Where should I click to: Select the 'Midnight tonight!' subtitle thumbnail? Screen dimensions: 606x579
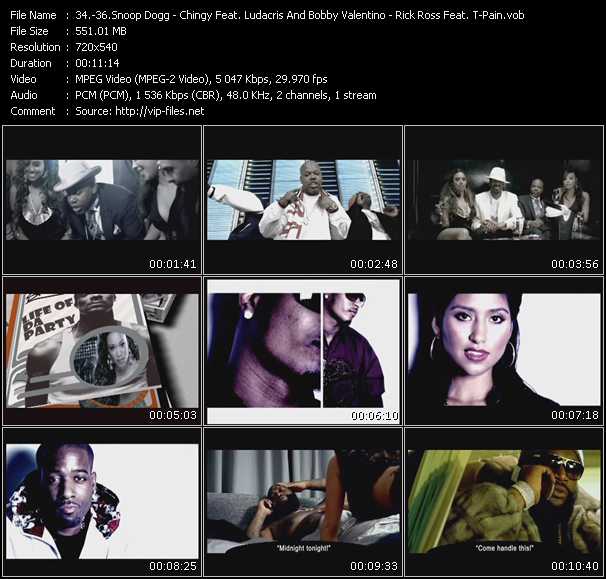pos(303,502)
